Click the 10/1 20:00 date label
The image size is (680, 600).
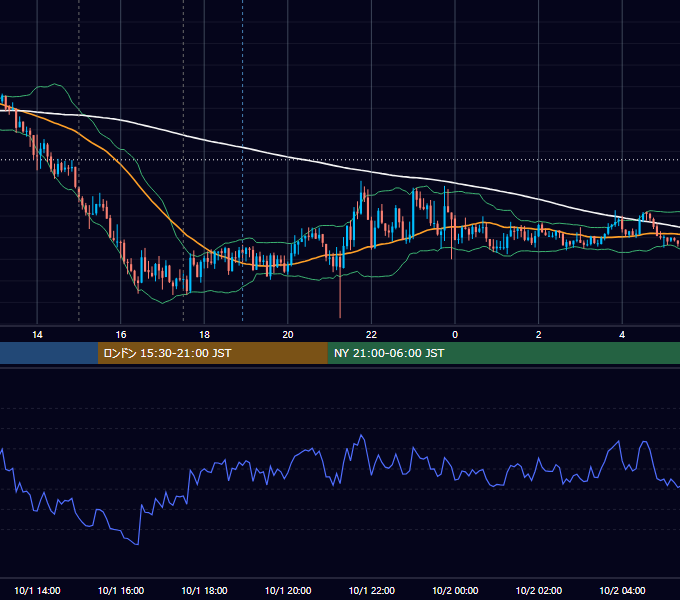click(288, 590)
